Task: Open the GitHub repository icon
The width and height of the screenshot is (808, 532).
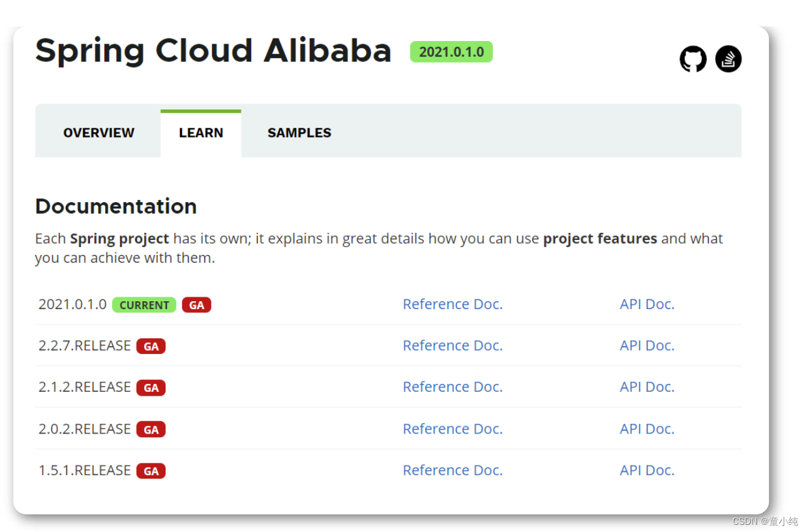Action: pyautogui.click(x=693, y=59)
